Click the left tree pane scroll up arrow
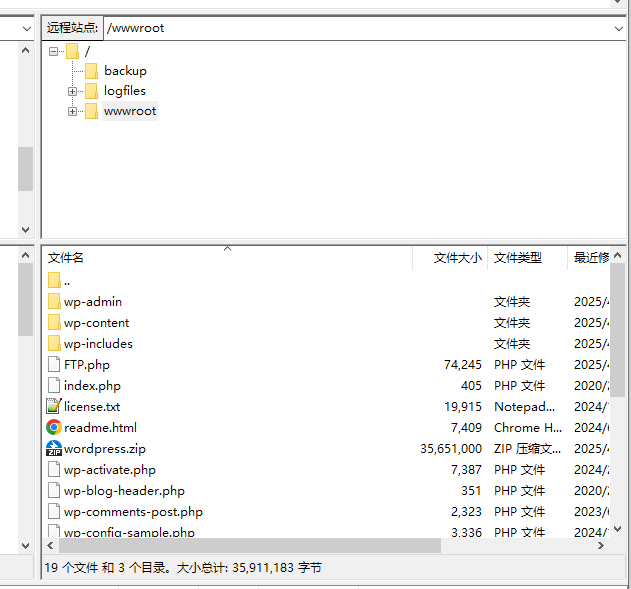The width and height of the screenshot is (631, 589). [25, 50]
